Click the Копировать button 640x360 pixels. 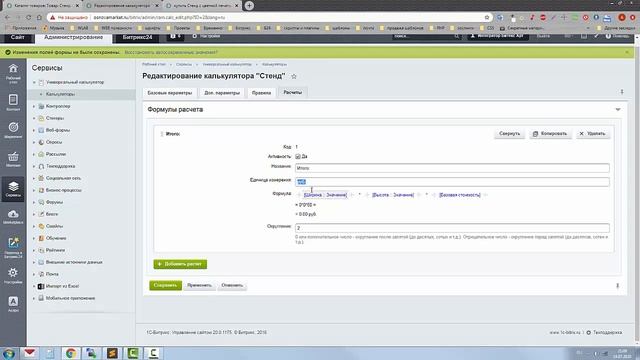[550, 134]
